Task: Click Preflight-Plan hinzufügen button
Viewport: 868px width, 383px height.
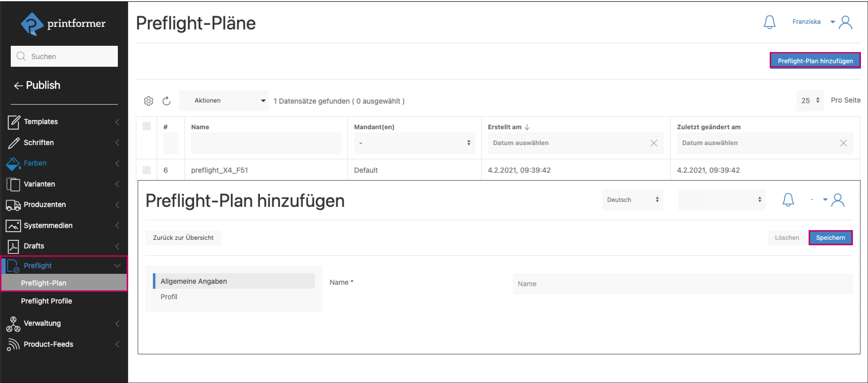Action: (815, 61)
